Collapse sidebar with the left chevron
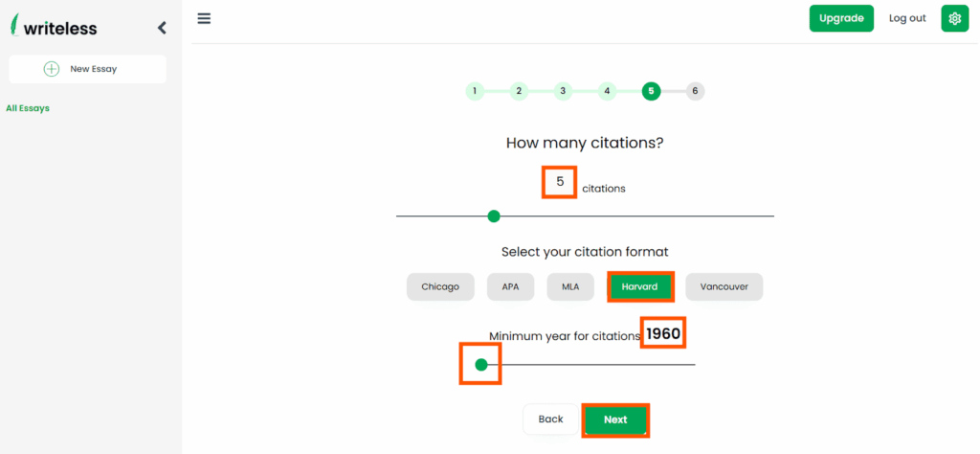The height and width of the screenshot is (454, 980). pos(162,28)
